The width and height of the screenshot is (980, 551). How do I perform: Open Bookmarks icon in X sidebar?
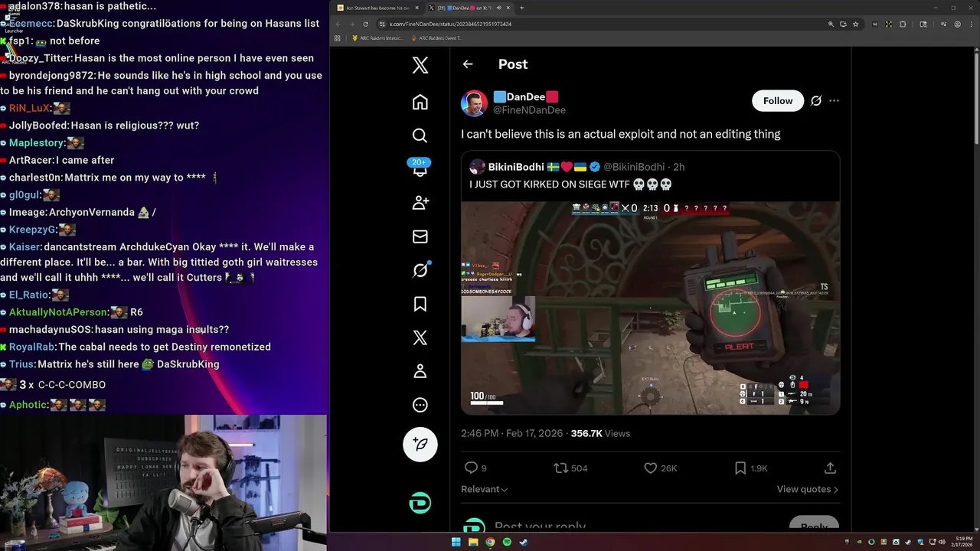click(x=420, y=304)
